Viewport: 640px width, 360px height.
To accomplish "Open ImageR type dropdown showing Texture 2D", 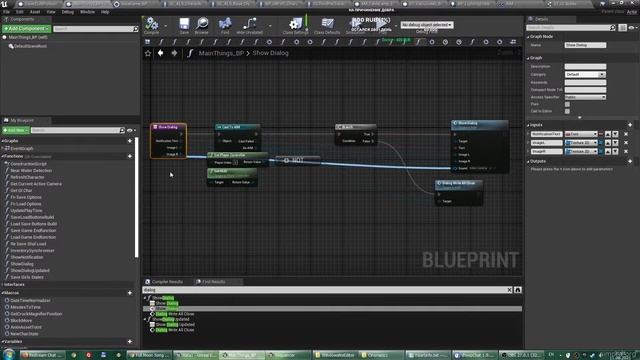I will [581, 151].
